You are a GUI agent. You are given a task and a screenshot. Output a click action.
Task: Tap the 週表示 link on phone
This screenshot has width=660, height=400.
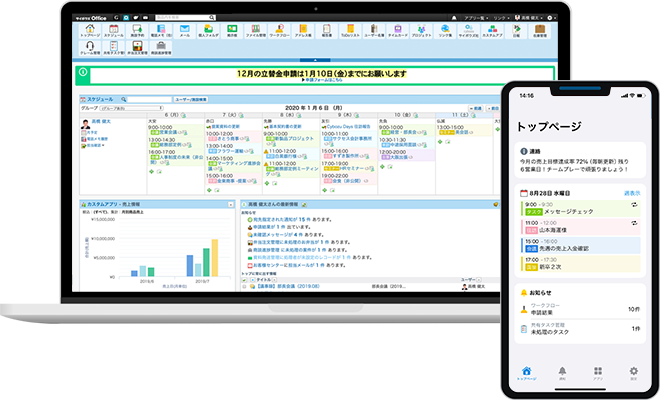click(x=631, y=193)
